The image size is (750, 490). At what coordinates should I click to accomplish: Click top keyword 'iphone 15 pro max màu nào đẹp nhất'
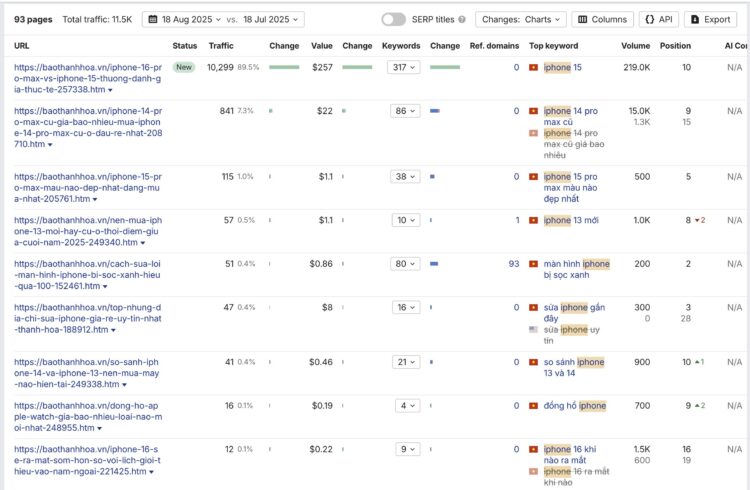pos(571,188)
